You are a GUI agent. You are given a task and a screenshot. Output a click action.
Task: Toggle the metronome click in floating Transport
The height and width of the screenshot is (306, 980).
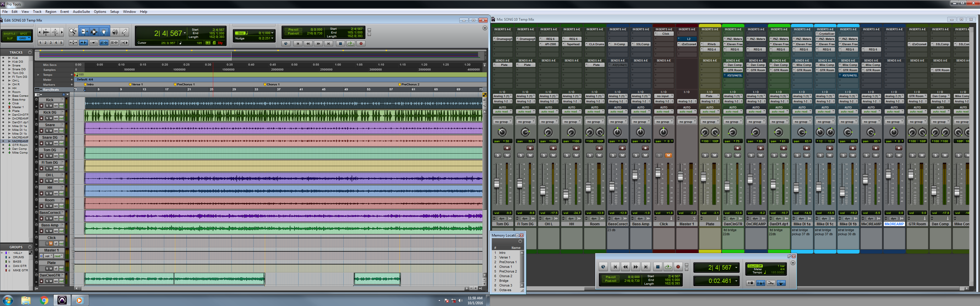tap(761, 283)
